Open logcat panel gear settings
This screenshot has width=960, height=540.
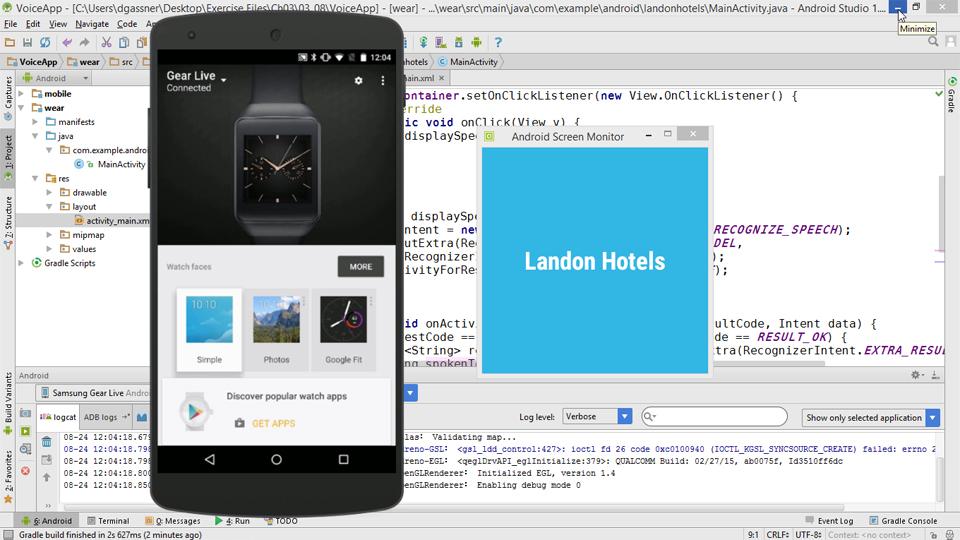pyautogui.click(x=915, y=376)
